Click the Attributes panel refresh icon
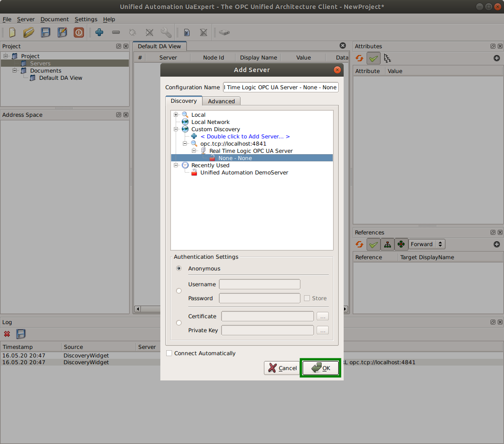Image resolution: width=504 pixels, height=444 pixels. pyautogui.click(x=359, y=58)
